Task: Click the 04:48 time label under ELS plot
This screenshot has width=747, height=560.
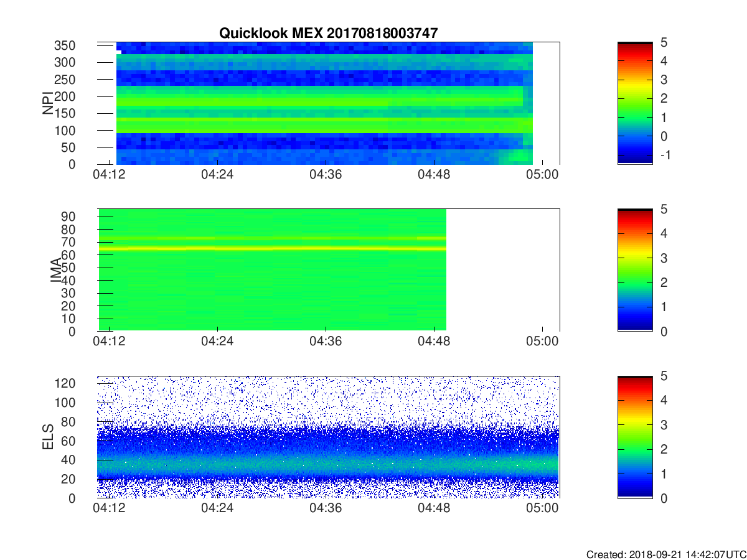Action: click(434, 510)
